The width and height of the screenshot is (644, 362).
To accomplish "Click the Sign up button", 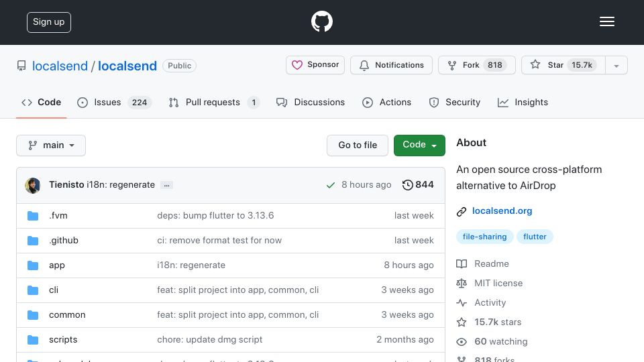I will [x=49, y=22].
